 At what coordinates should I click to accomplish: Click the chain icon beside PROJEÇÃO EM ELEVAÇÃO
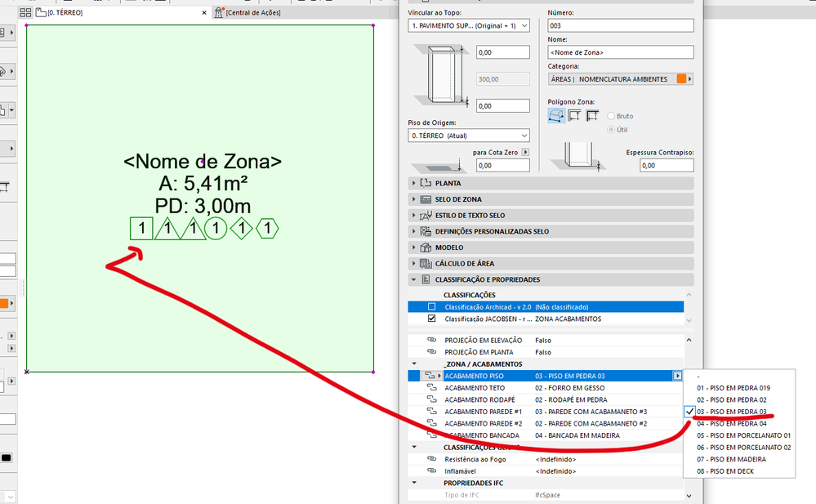[431, 340]
